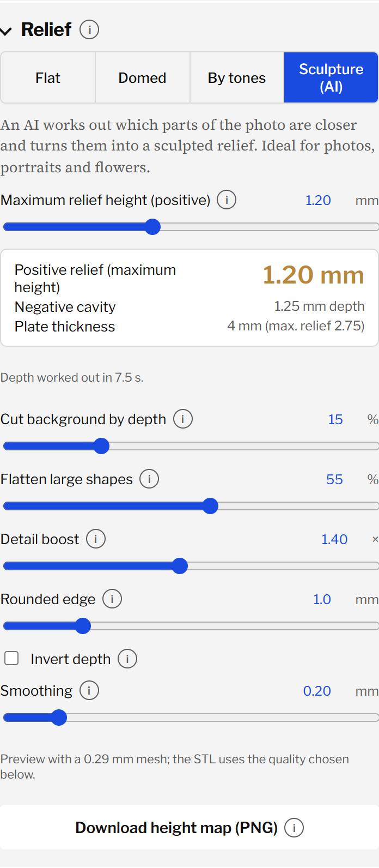
Task: Select the Flat relief tab
Action: (x=48, y=77)
